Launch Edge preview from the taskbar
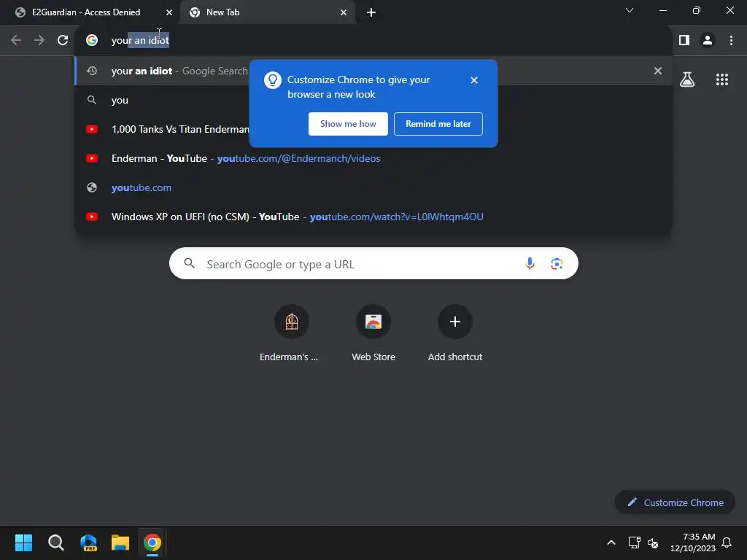The width and height of the screenshot is (747, 560). (88, 542)
